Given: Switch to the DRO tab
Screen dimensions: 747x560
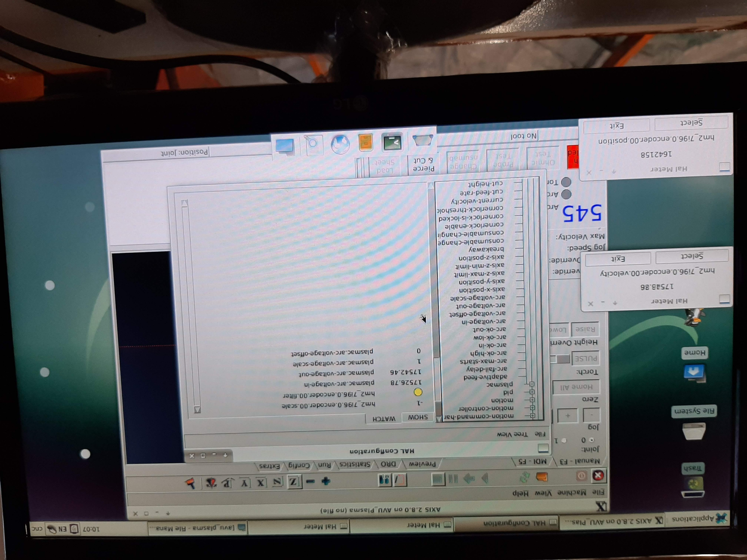Looking at the screenshot, I should 388,464.
